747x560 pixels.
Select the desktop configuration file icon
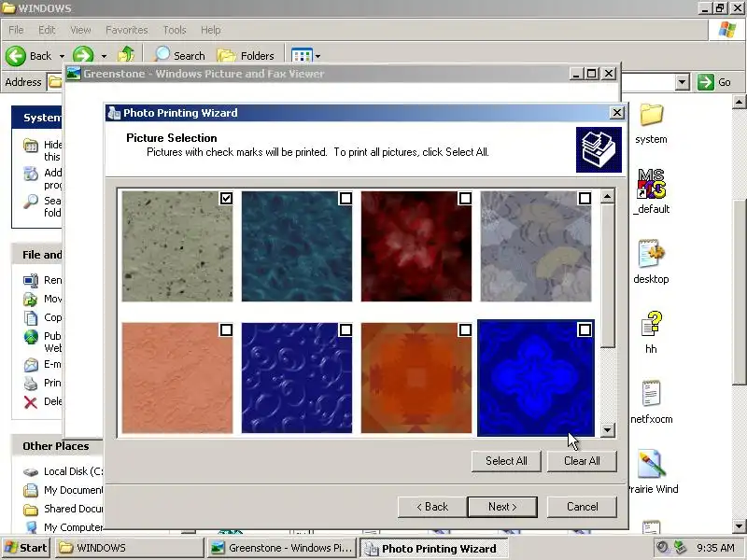651,253
